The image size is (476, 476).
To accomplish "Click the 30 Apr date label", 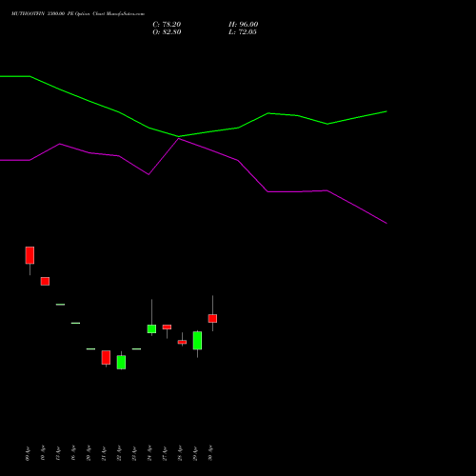I will pyautogui.click(x=210, y=453).
